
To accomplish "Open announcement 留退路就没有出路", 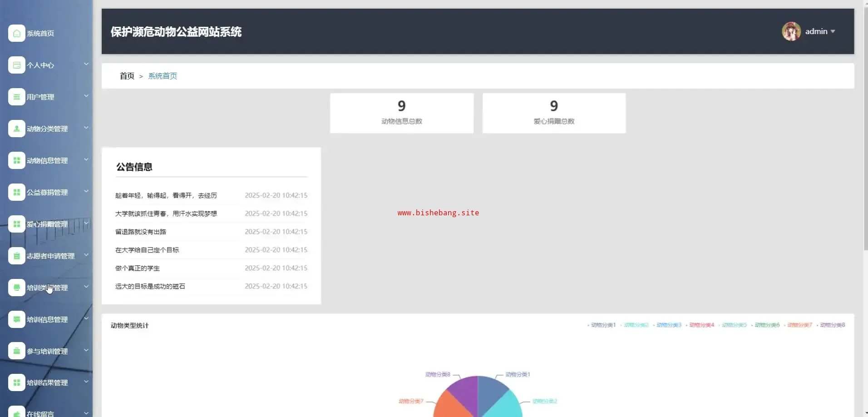I will (x=141, y=232).
